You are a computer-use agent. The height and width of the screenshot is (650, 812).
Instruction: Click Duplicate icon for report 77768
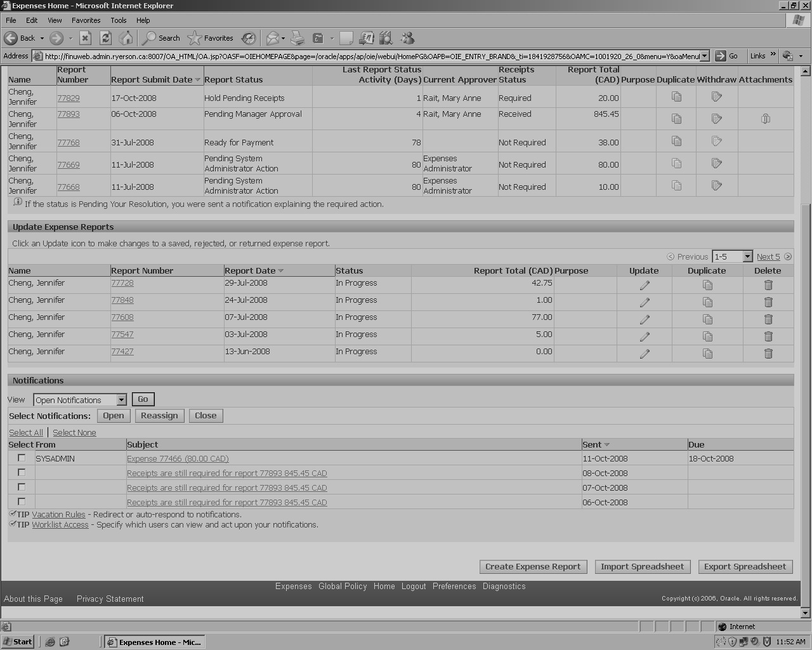[676, 142]
